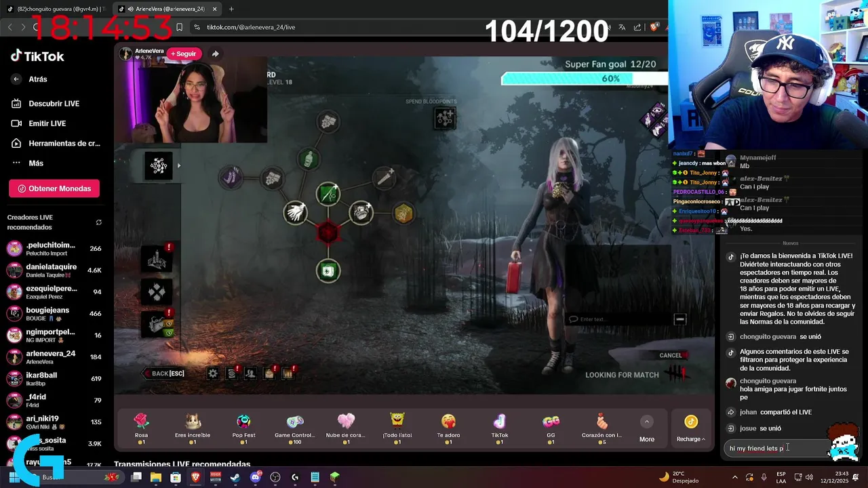
Task: Expand More gifts
Action: click(x=647, y=429)
